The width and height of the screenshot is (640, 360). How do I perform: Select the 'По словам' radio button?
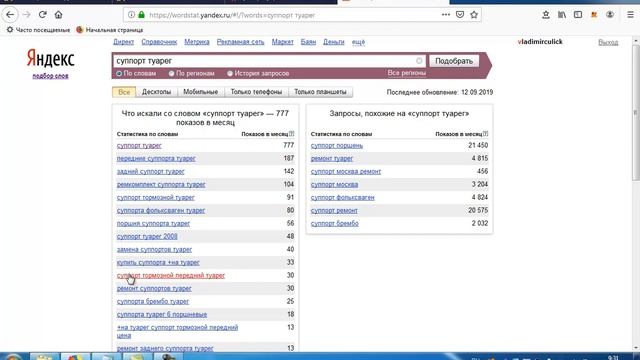(x=119, y=73)
